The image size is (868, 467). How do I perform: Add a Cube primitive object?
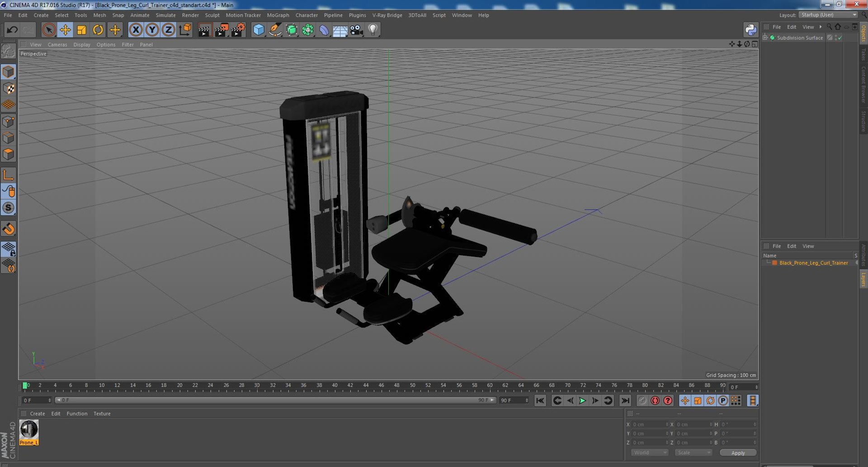point(259,30)
